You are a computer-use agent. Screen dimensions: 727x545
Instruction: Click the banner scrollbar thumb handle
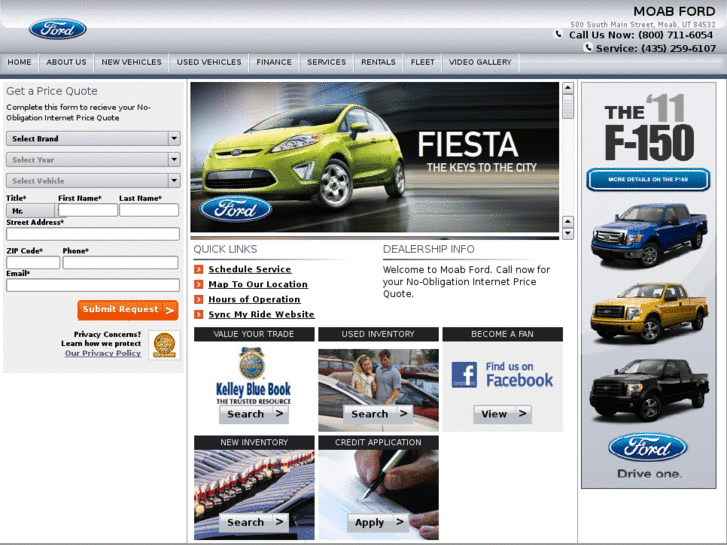point(568,107)
